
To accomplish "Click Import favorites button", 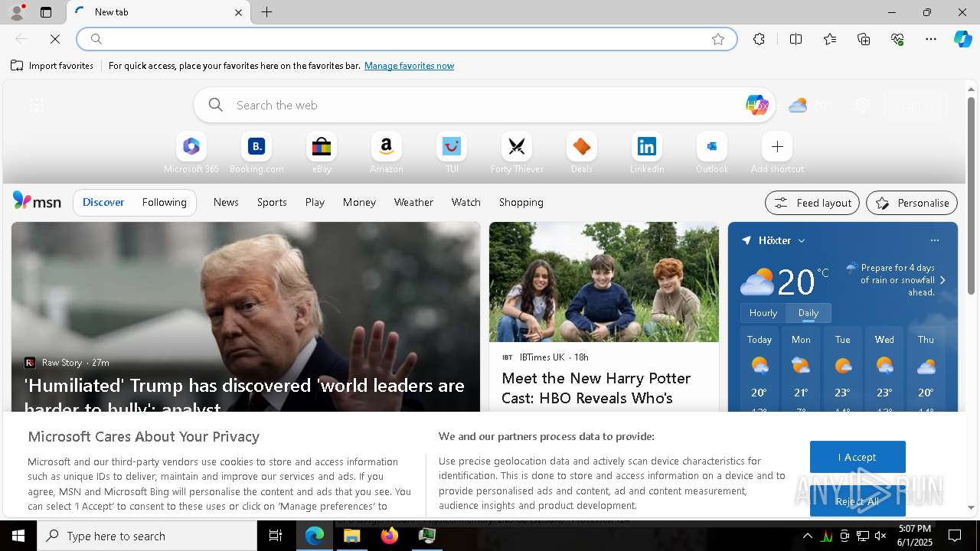I will tap(52, 66).
